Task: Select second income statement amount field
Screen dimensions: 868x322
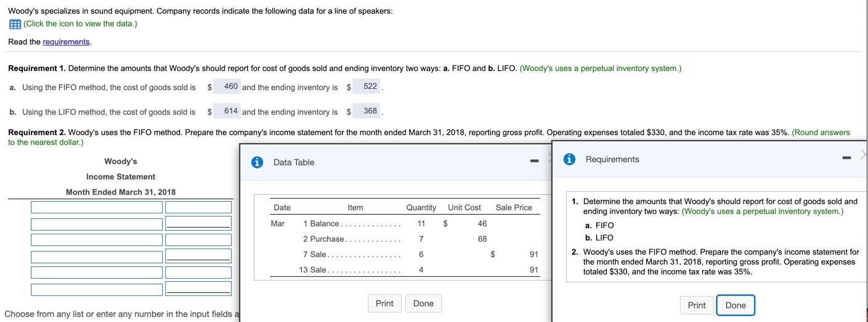Action: [198, 223]
